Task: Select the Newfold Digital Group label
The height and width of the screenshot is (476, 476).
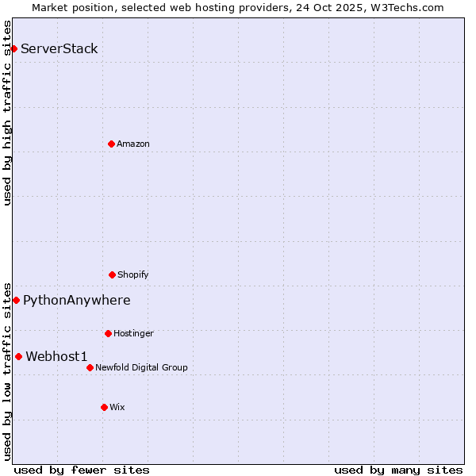Action: 141,367
